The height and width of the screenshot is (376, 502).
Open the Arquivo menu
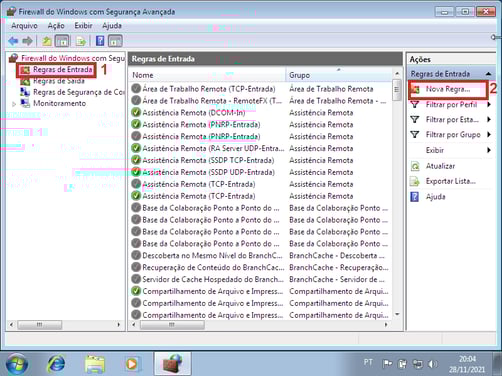click(x=24, y=26)
